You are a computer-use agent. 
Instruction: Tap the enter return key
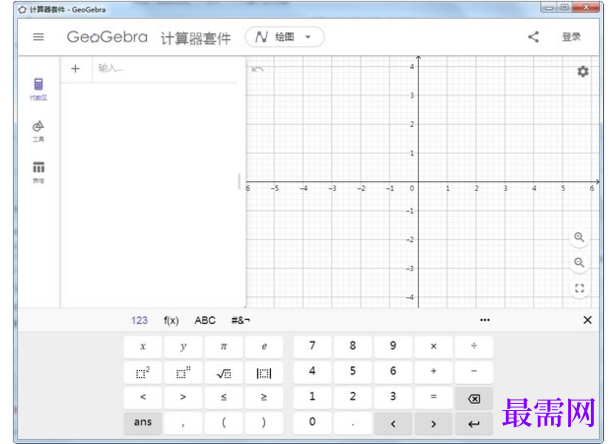(x=474, y=424)
